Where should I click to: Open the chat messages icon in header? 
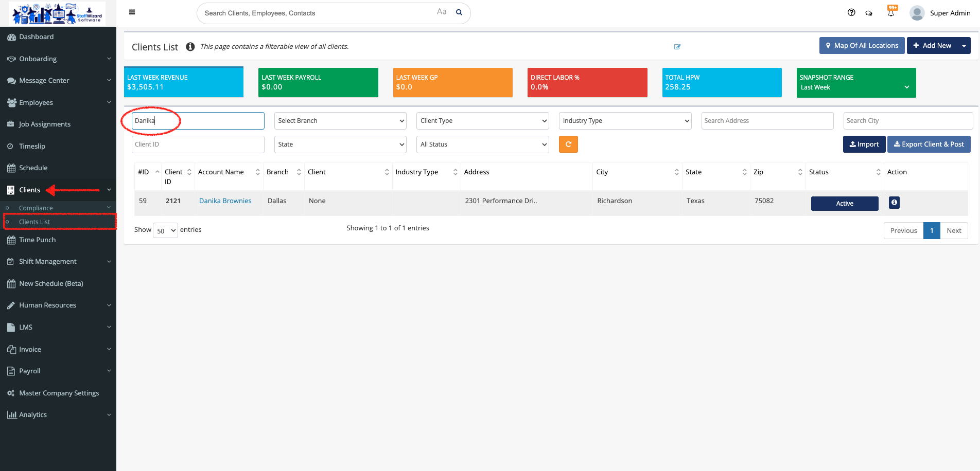869,13
